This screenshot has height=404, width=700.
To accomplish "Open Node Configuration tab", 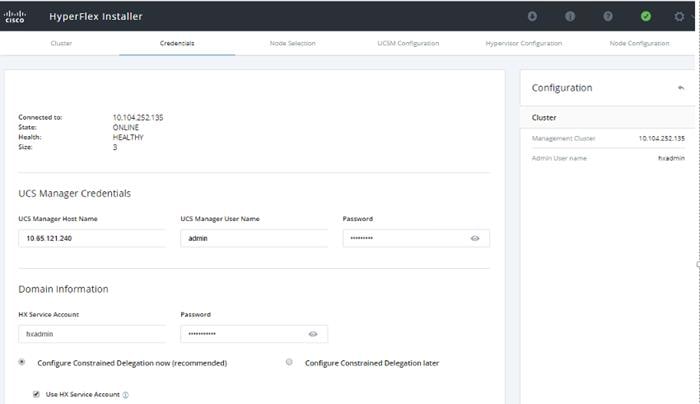I will 639,43.
